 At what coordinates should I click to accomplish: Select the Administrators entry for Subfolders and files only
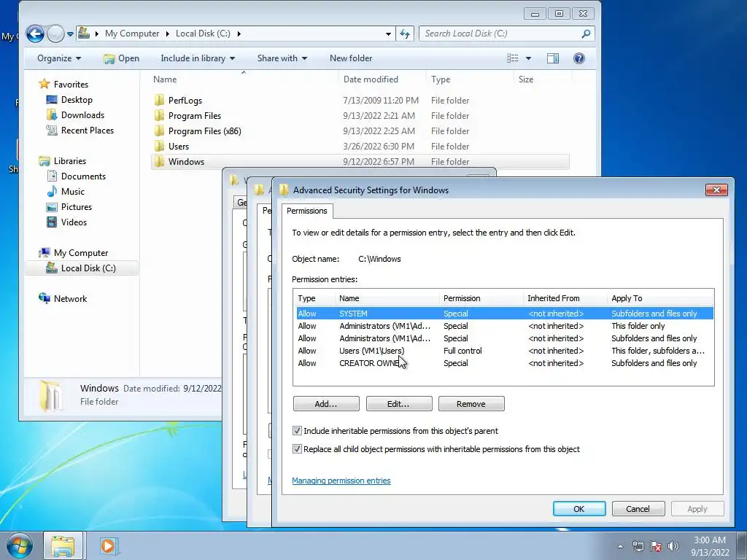point(504,338)
